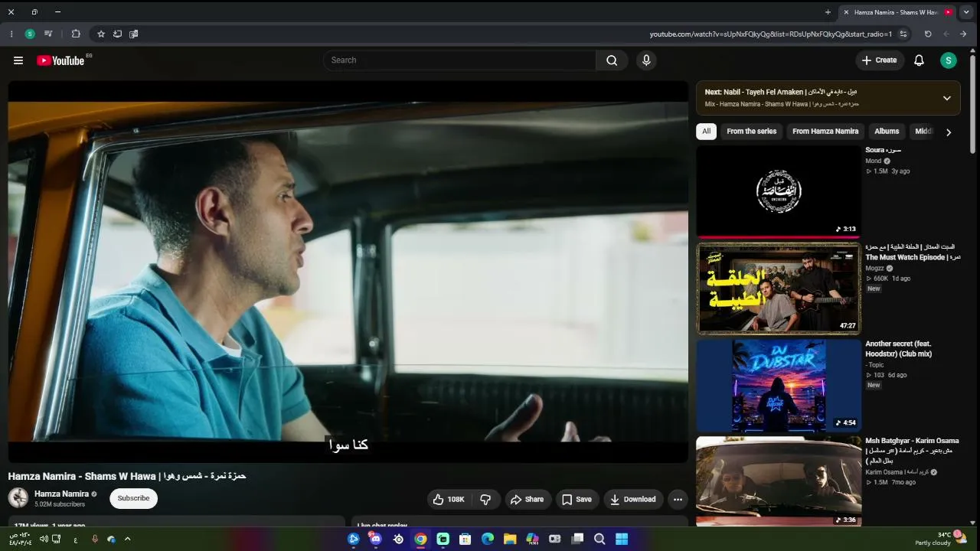This screenshot has width=980, height=551.
Task: Click the video player showing the car scene
Action: pos(348,272)
